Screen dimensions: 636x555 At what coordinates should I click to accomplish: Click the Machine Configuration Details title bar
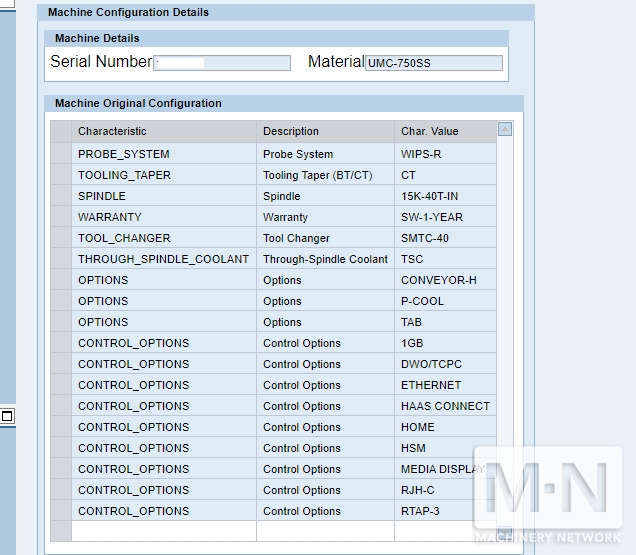[286, 12]
